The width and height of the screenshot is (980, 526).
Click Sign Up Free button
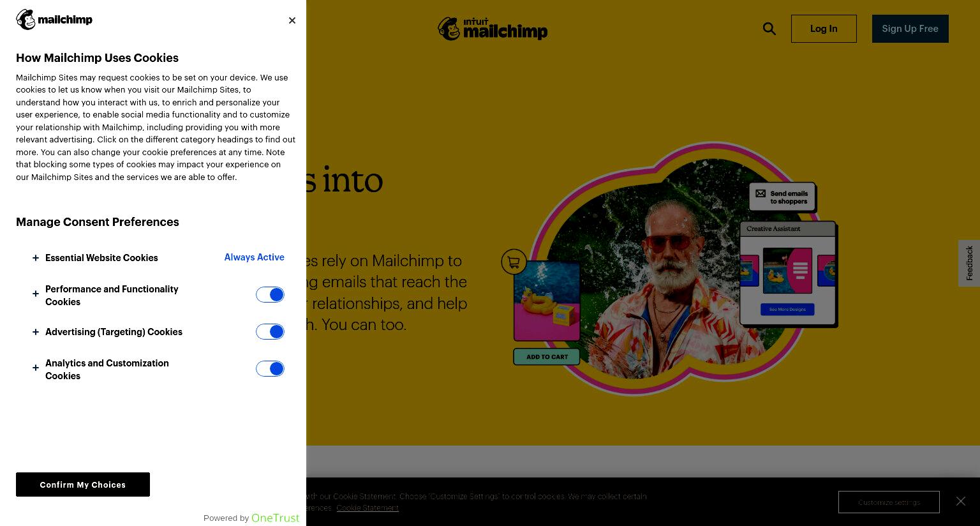point(910,29)
